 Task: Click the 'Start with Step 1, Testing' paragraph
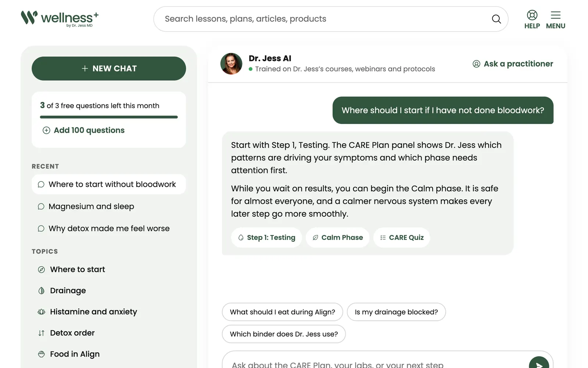pyautogui.click(x=366, y=158)
